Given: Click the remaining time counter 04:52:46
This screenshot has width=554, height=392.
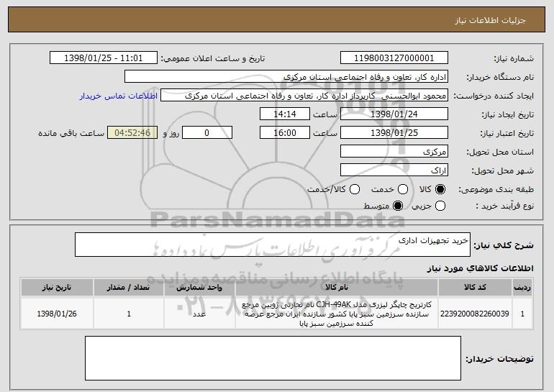Looking at the screenshot, I should pyautogui.click(x=132, y=133).
